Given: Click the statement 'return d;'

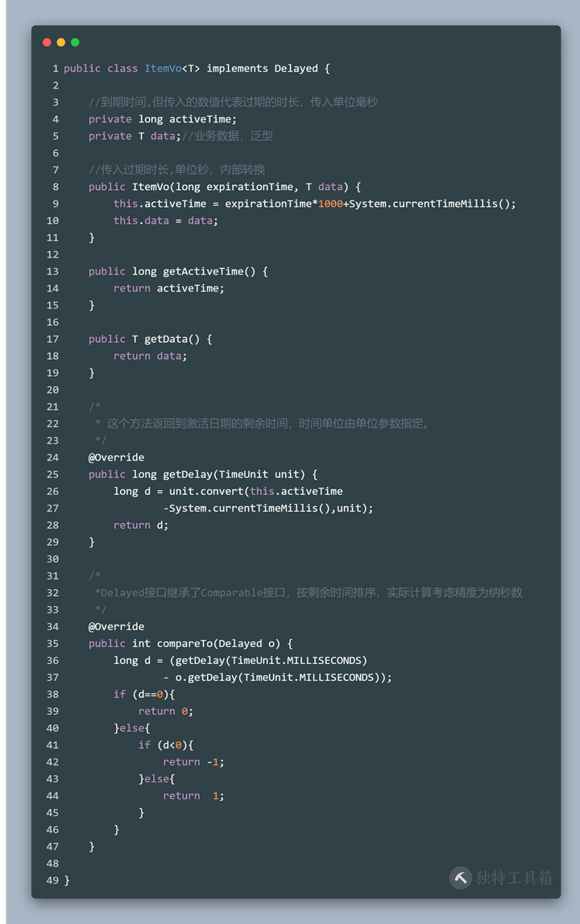Looking at the screenshot, I should click(141, 525).
